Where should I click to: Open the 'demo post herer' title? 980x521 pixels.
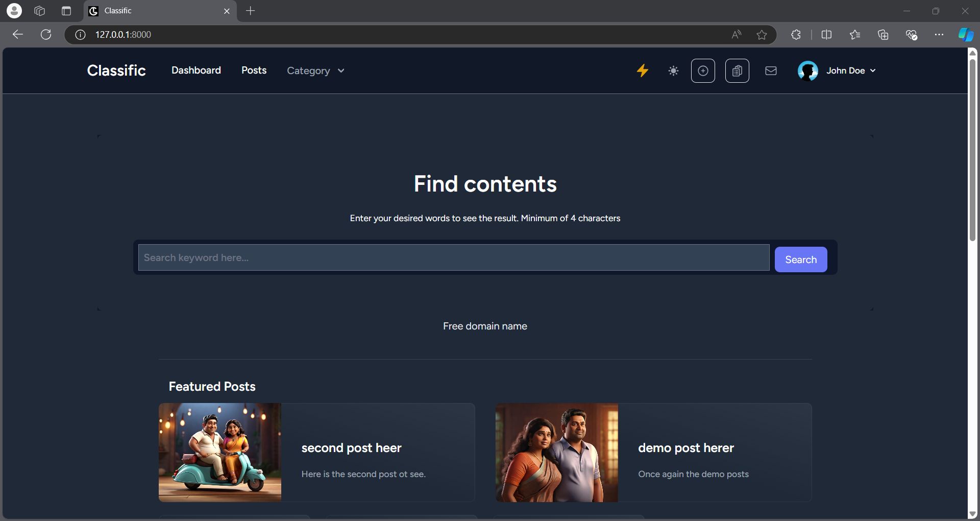(686, 448)
